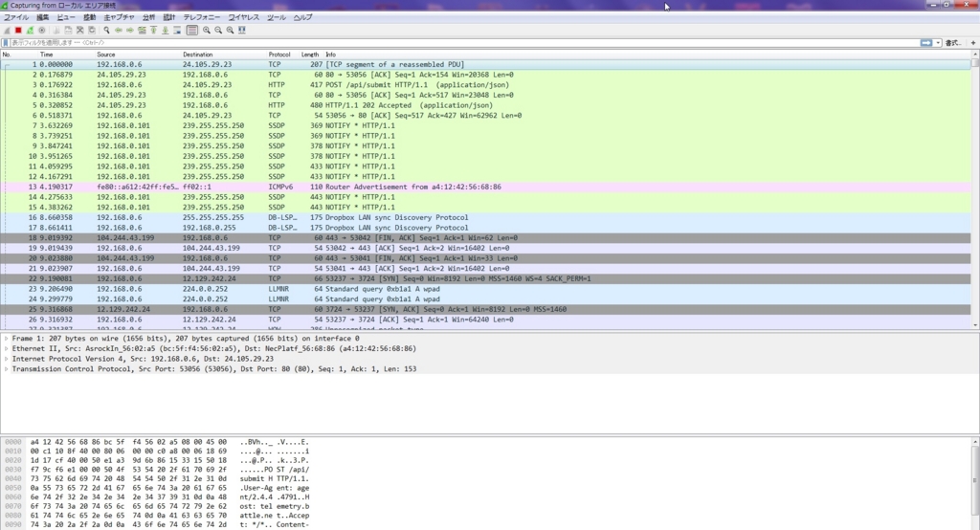The height and width of the screenshot is (530, 980).
Task: Go back in packet history
Action: click(118, 30)
